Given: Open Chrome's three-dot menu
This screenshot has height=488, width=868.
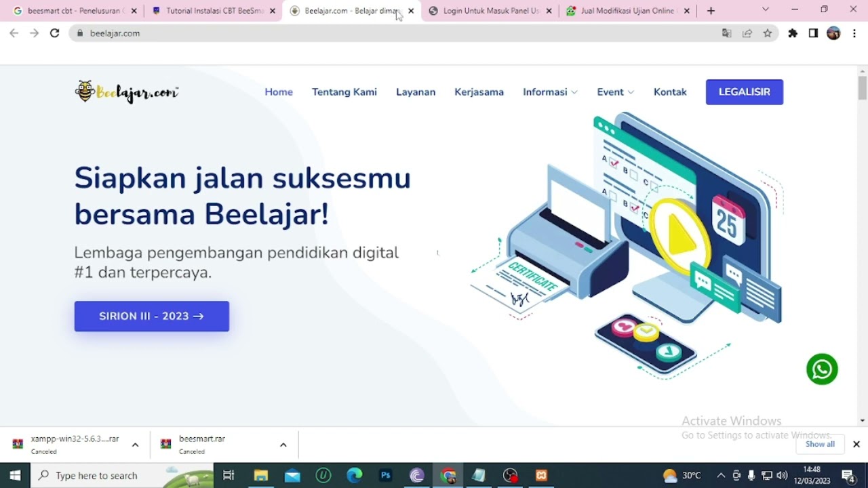Looking at the screenshot, I should [x=854, y=33].
